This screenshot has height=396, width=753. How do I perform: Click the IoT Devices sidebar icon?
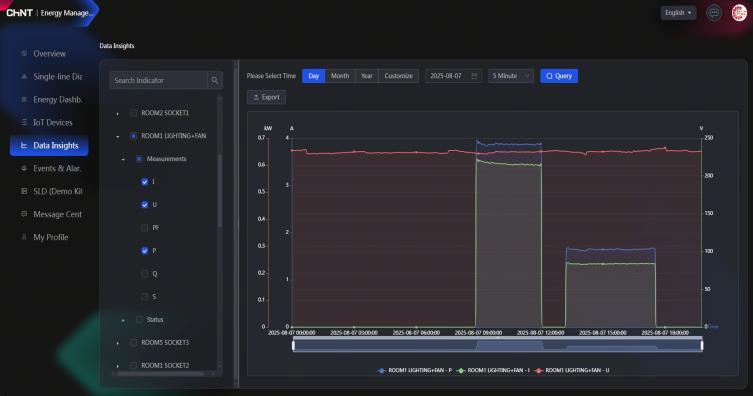[24, 122]
